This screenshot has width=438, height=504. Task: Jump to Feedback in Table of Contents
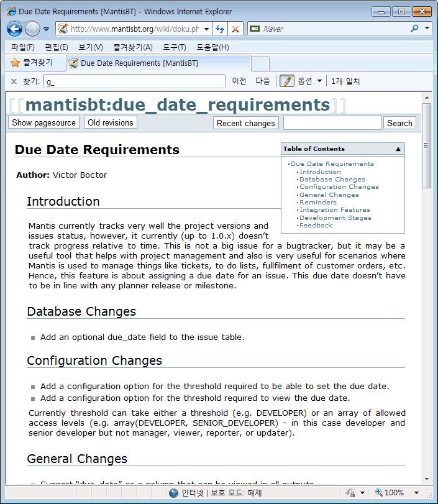point(316,226)
